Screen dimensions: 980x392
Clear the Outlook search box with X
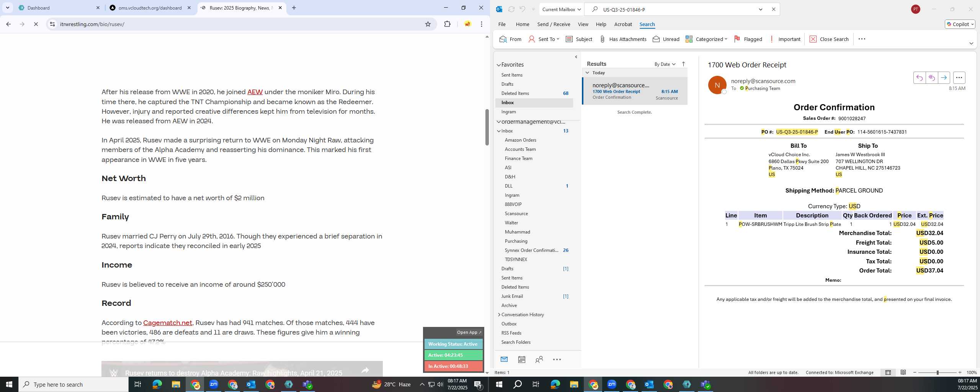coord(773,9)
